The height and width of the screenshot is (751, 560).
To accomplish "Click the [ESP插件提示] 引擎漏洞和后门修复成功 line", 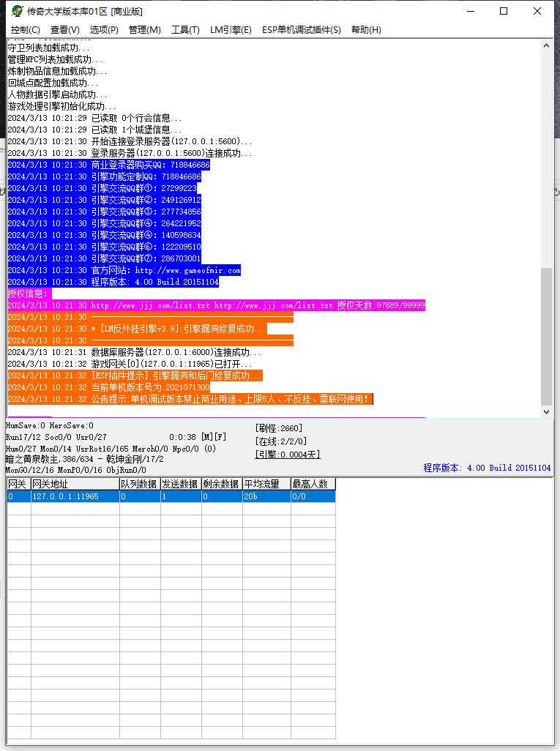I will (135, 376).
